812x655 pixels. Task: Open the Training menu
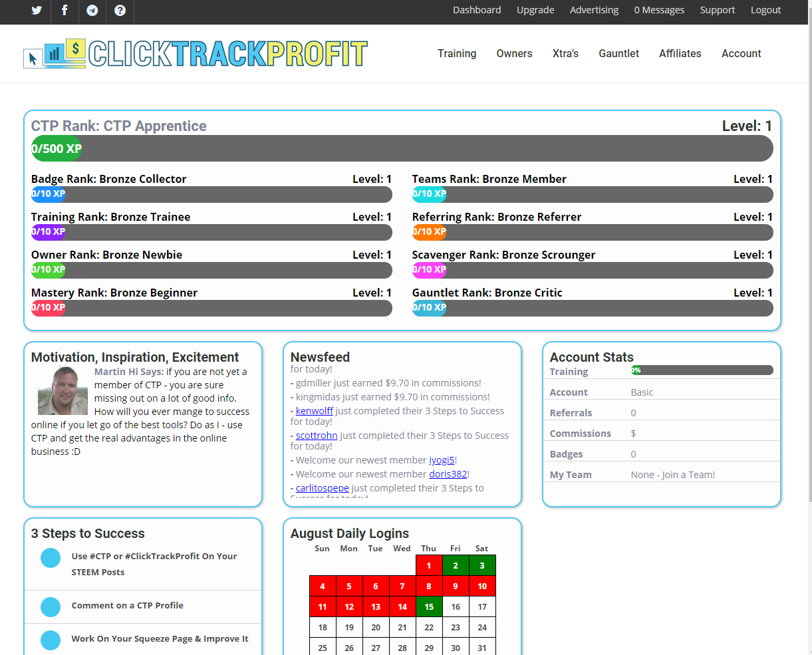coord(457,53)
